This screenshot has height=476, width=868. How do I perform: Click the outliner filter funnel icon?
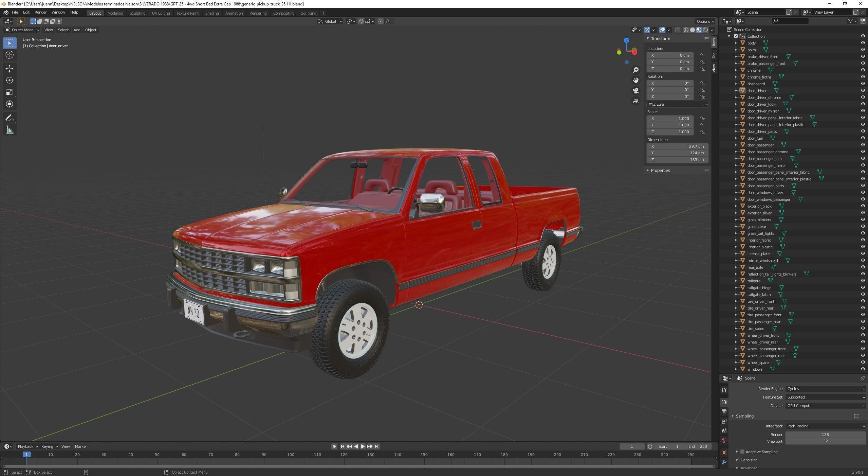coord(850,21)
